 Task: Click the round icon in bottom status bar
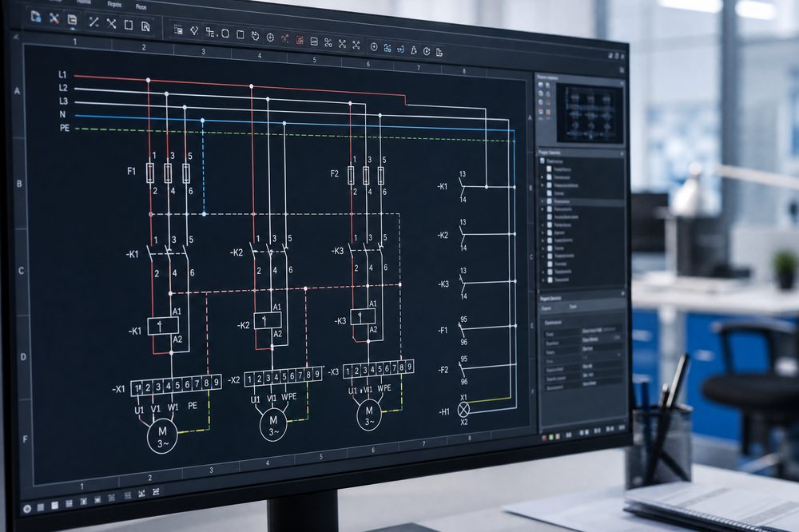[x=27, y=508]
